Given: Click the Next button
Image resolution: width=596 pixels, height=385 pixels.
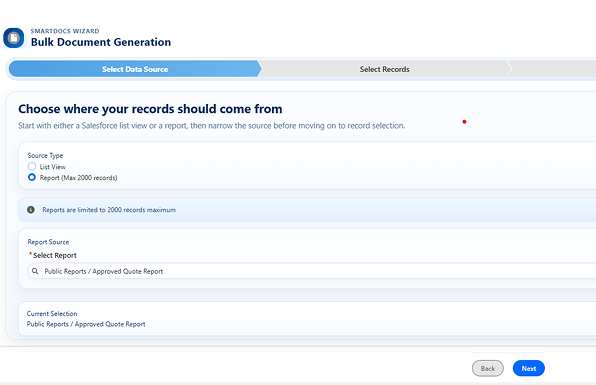Looking at the screenshot, I should coord(528,368).
